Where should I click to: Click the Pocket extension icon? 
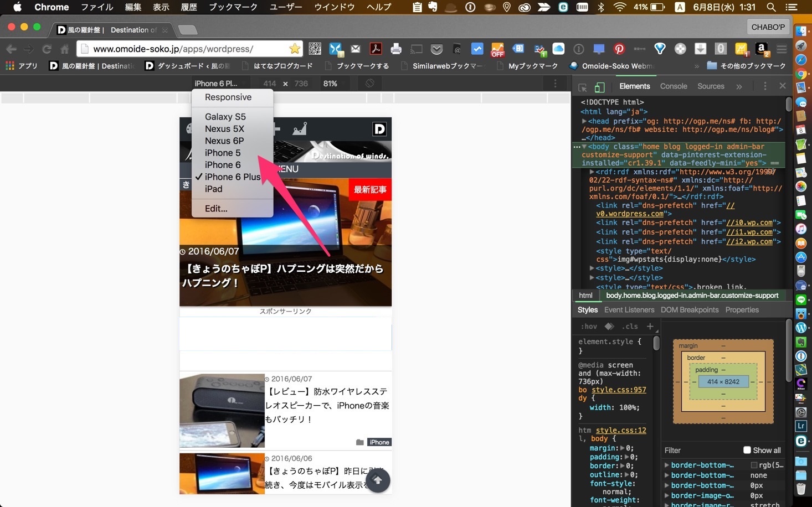[x=436, y=49]
